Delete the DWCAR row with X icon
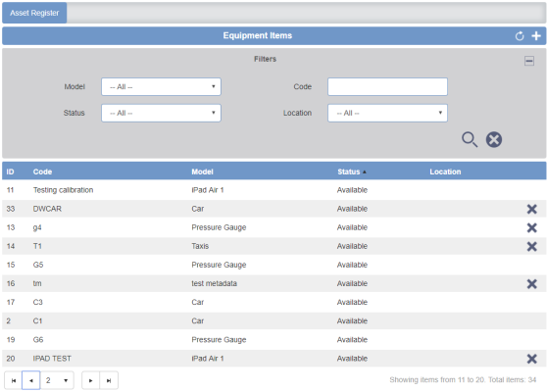Viewport: 547px width, 392px height. 531,209
